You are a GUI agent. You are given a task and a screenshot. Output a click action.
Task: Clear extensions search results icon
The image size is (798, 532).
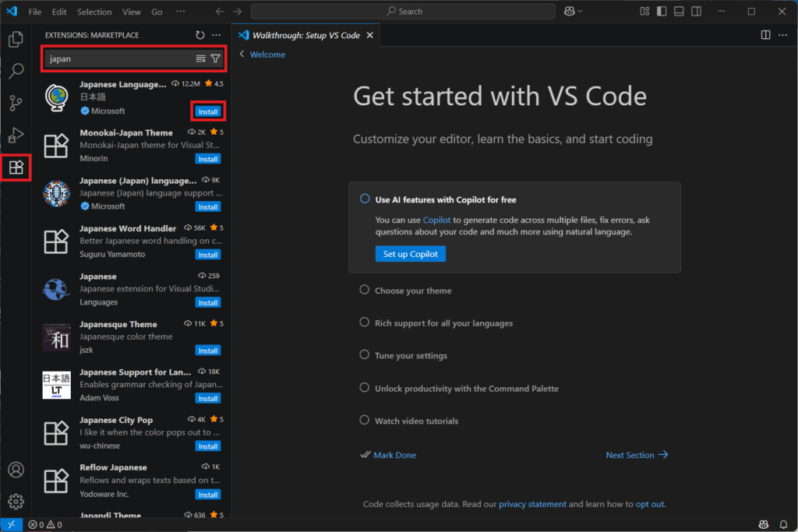click(200, 58)
